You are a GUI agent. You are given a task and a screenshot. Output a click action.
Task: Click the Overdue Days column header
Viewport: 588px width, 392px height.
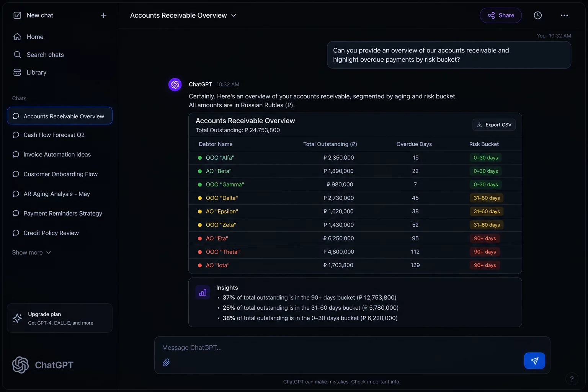[414, 144]
